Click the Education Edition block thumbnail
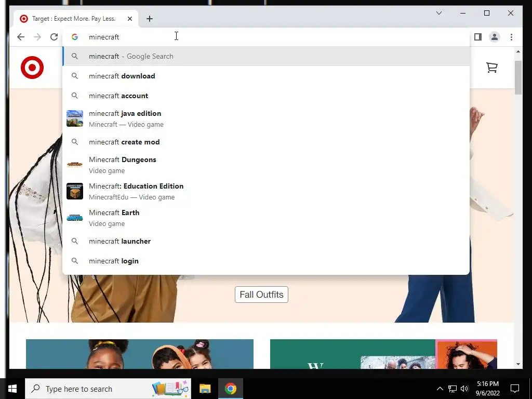This screenshot has height=399, width=532. (x=75, y=191)
